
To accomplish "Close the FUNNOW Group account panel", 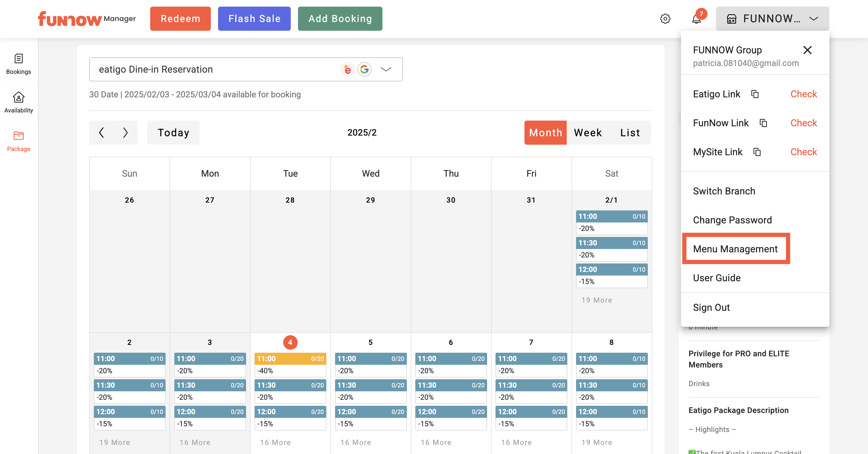I will tap(807, 50).
